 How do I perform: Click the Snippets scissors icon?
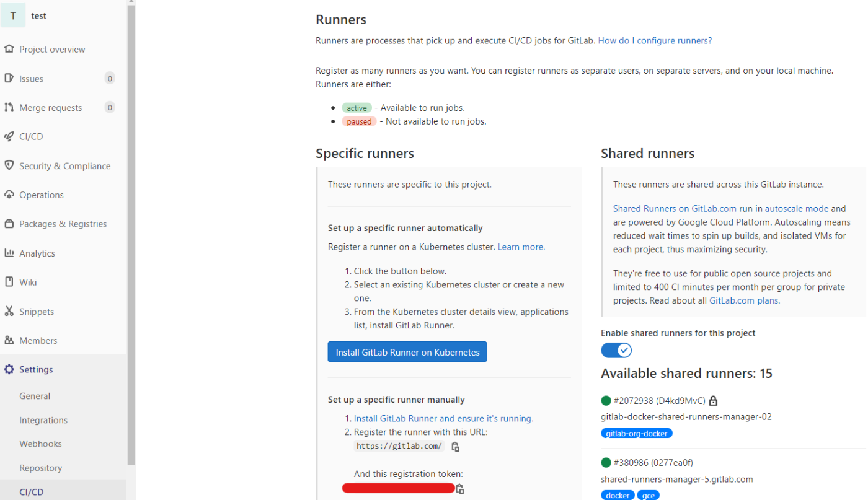point(9,312)
